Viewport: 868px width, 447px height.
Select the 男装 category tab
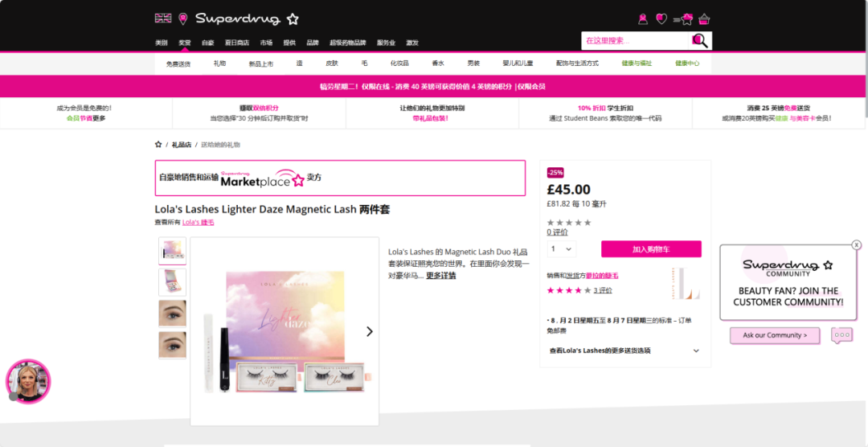coord(474,64)
